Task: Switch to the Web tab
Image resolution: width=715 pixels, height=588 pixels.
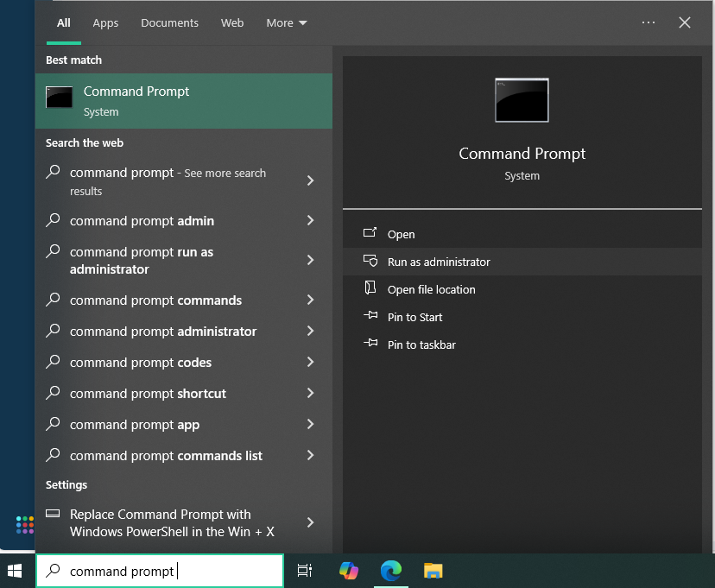Action: (x=232, y=22)
